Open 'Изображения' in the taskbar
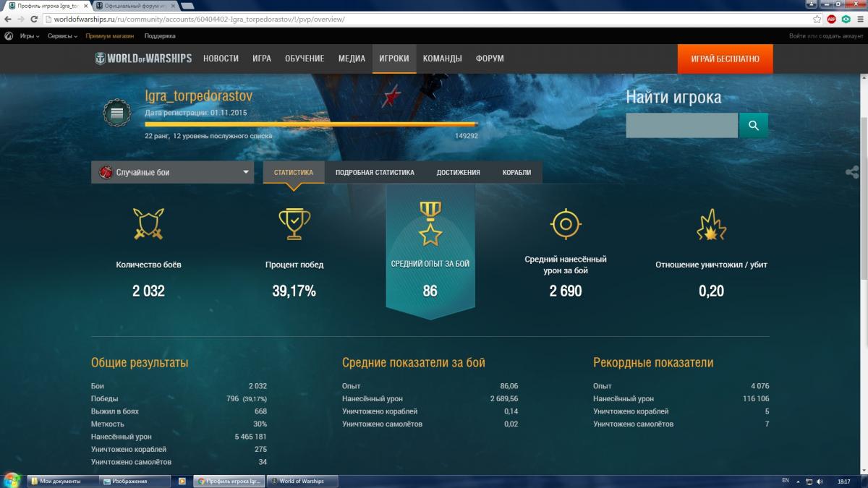Screen dimensions: 868x488 click(x=135, y=481)
